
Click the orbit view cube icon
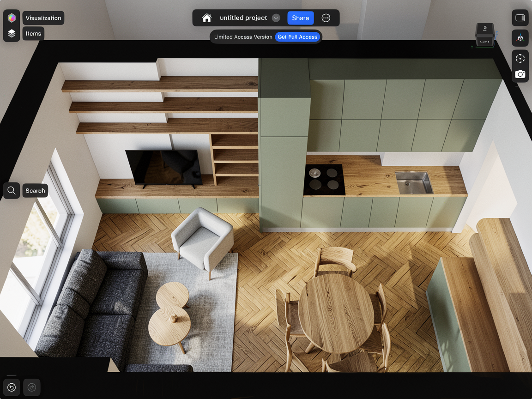[x=520, y=59]
